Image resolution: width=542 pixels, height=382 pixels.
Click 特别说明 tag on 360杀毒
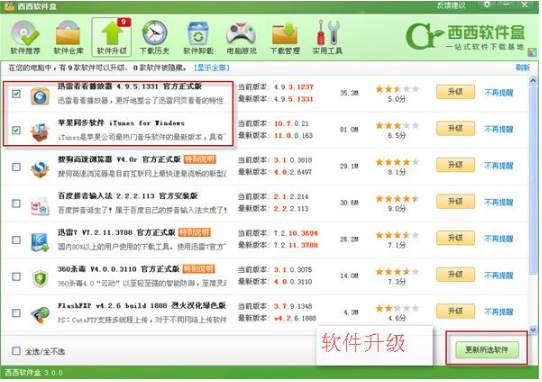click(x=198, y=269)
